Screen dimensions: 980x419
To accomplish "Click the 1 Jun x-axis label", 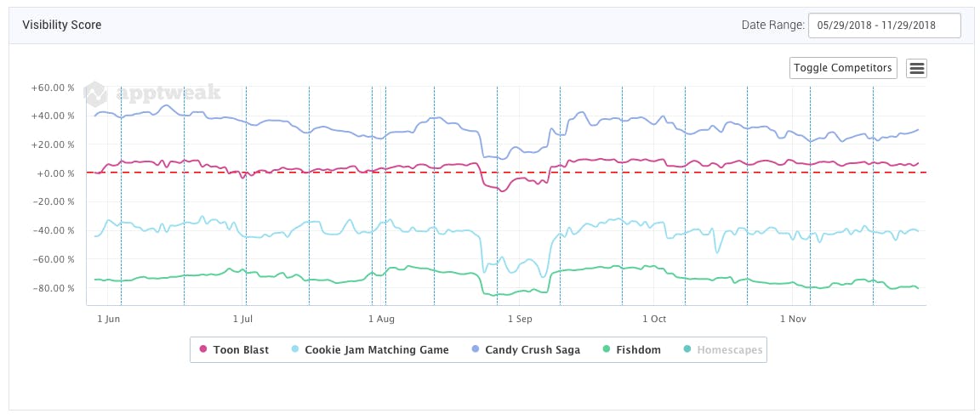I will click(x=109, y=319).
